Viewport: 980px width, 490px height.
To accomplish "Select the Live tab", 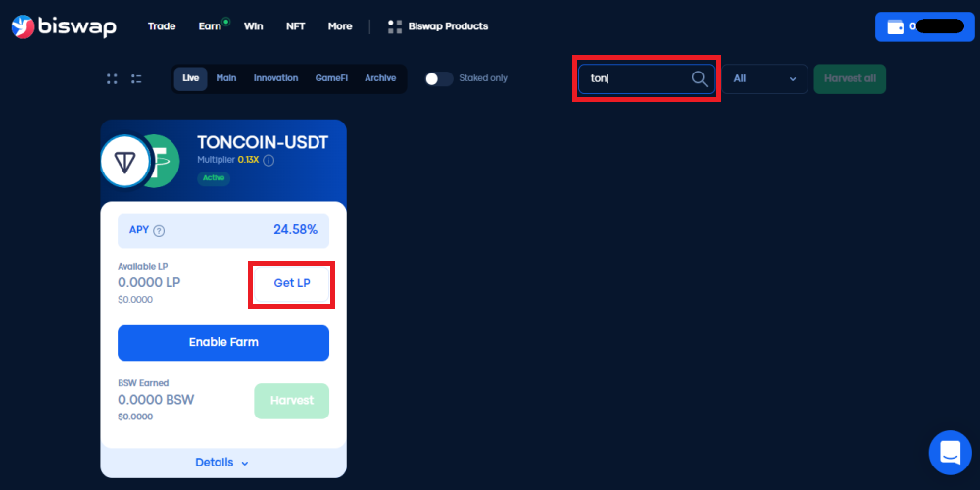I will 191,78.
